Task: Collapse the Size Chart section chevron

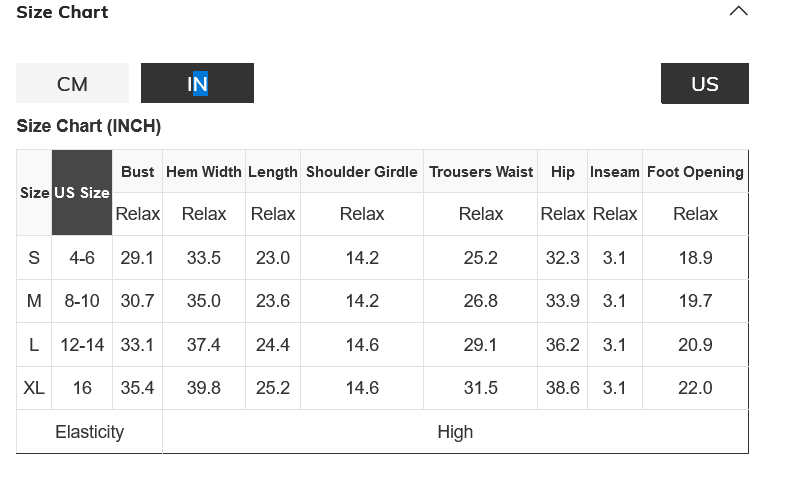Action: click(738, 12)
